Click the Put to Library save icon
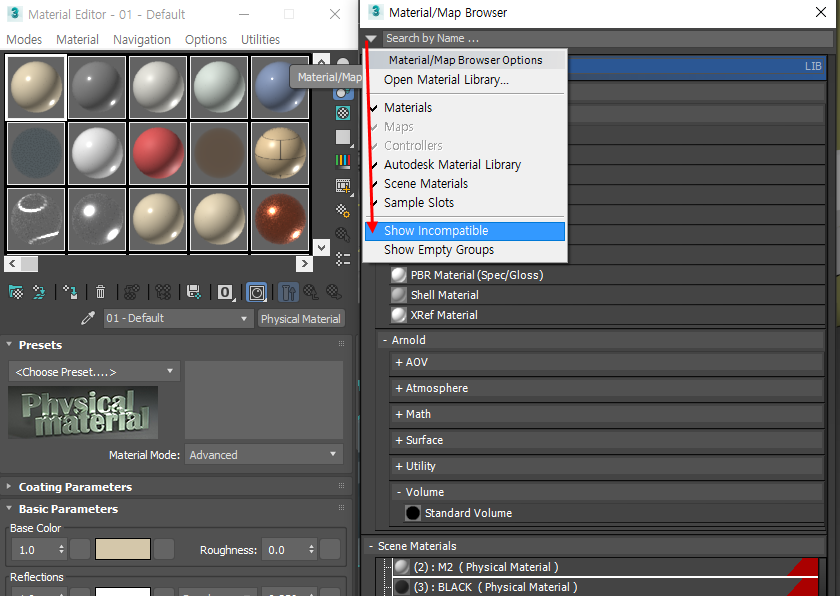 [x=193, y=292]
